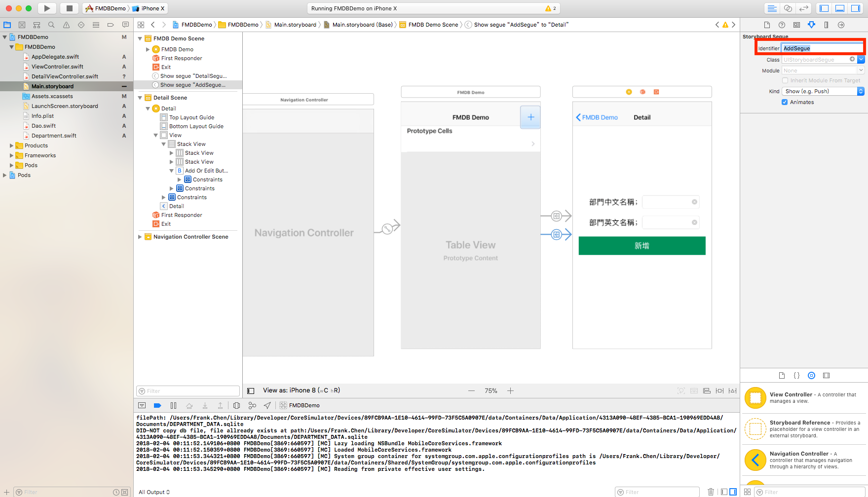
Task: Toggle breakpoints activation in debug bar
Action: [157, 405]
